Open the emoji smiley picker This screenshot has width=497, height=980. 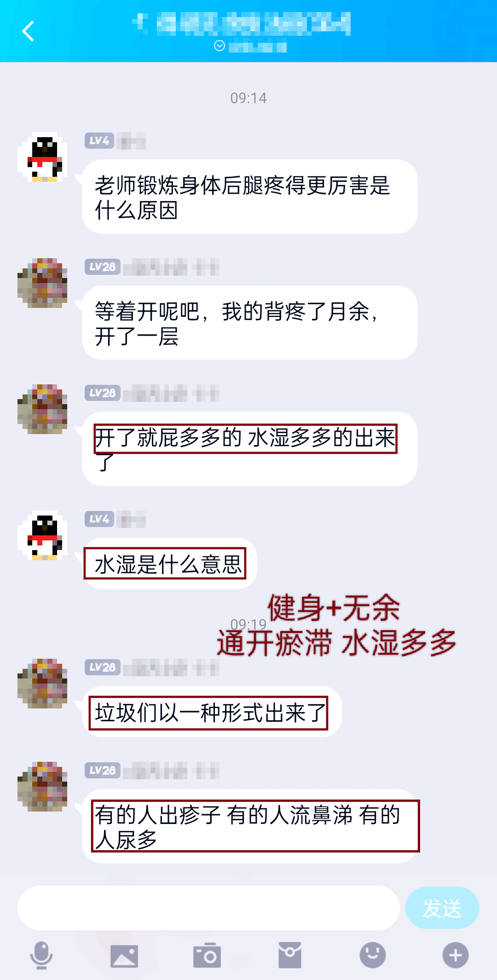pyautogui.click(x=373, y=955)
